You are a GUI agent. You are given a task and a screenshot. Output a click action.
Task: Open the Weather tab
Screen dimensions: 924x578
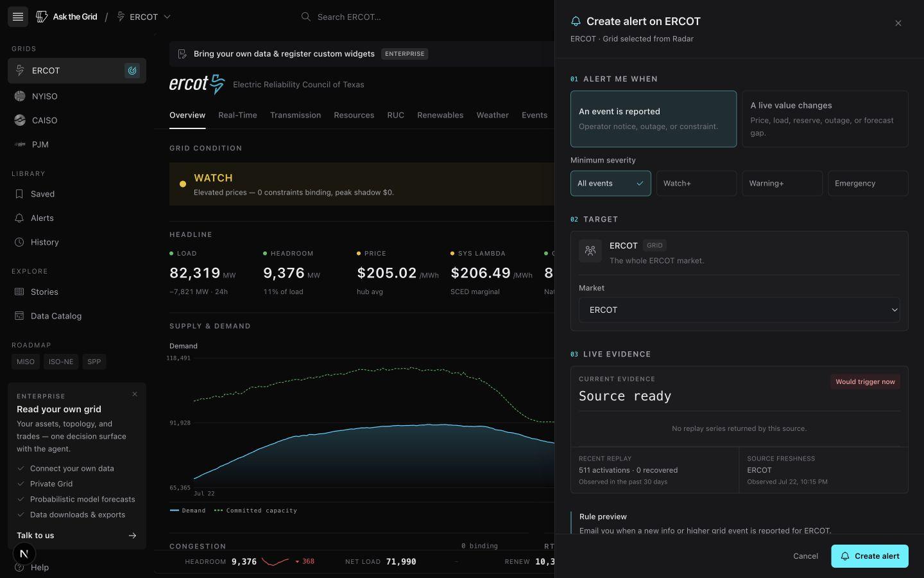492,116
